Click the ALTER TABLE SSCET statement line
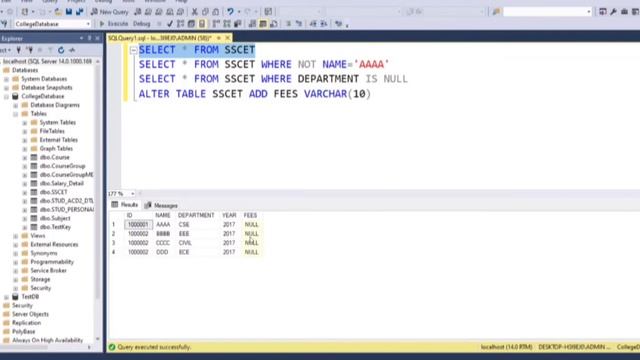 tap(255, 94)
